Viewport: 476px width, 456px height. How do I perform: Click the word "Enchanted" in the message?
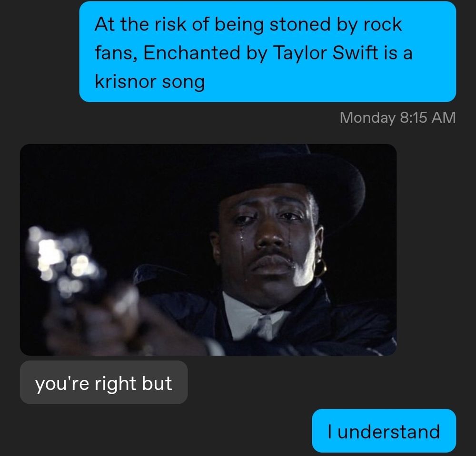[192, 53]
